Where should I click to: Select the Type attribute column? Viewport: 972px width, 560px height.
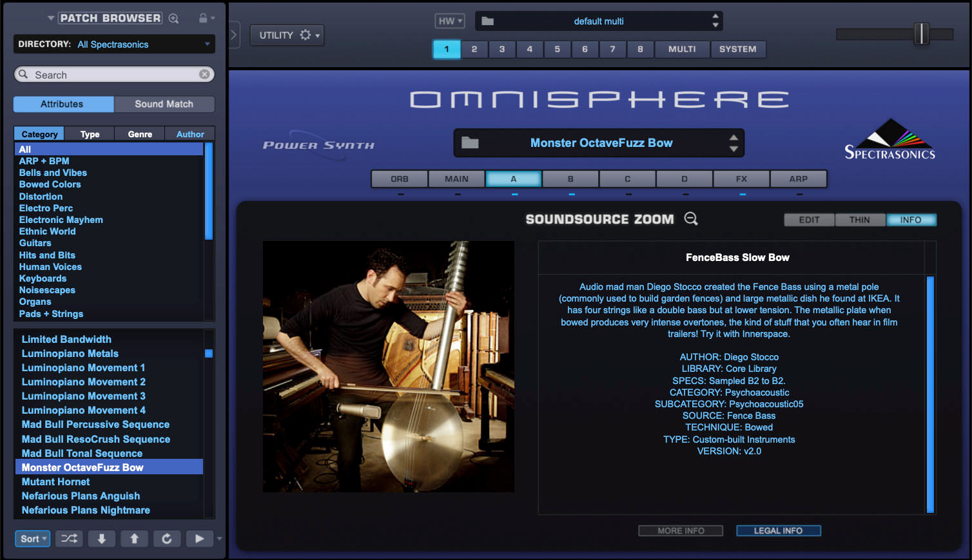90,134
